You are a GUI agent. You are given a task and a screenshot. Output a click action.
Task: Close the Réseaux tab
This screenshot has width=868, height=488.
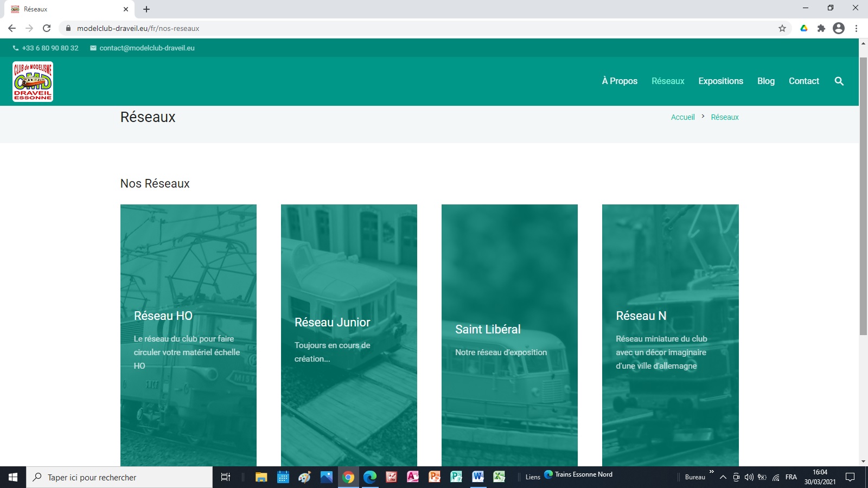126,9
